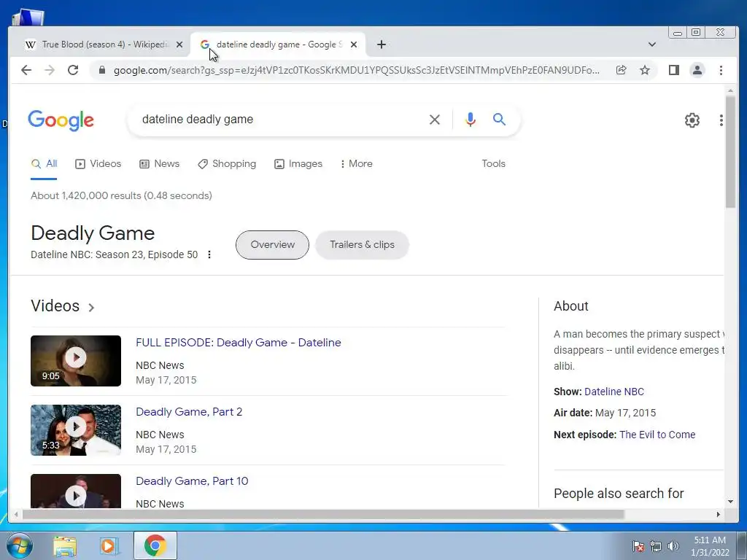The height and width of the screenshot is (560, 747).
Task: Click the forward navigation arrow
Action: click(50, 71)
